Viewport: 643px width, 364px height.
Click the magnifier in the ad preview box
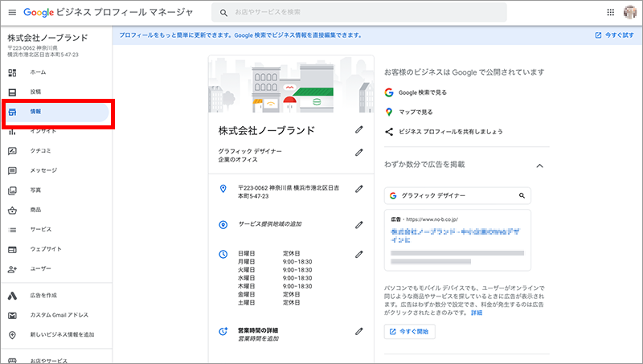[522, 196]
